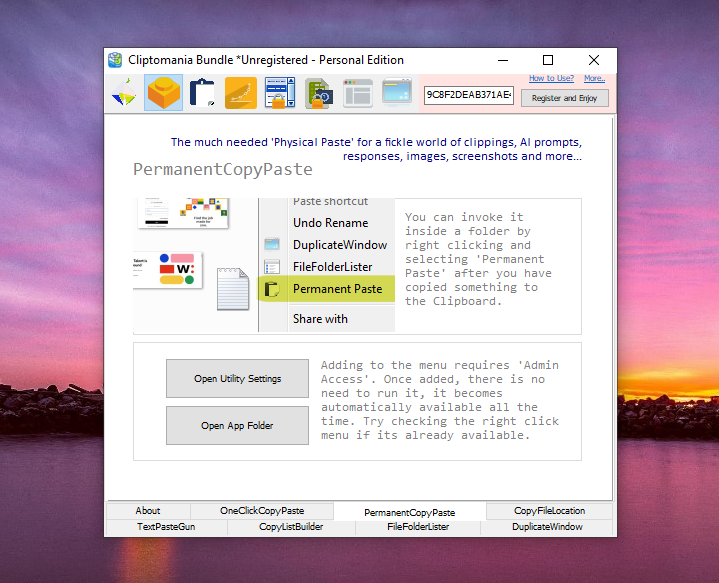
Task: Switch to the About tab
Action: pyautogui.click(x=148, y=511)
